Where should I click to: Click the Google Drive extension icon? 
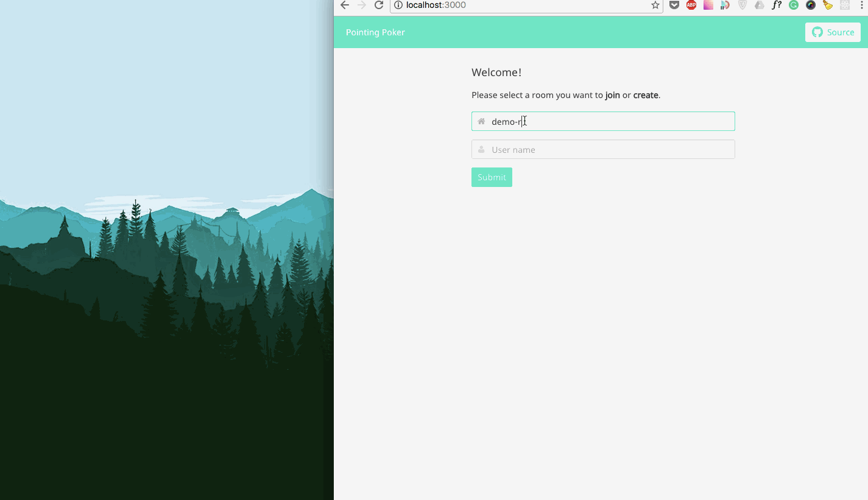[760, 5]
